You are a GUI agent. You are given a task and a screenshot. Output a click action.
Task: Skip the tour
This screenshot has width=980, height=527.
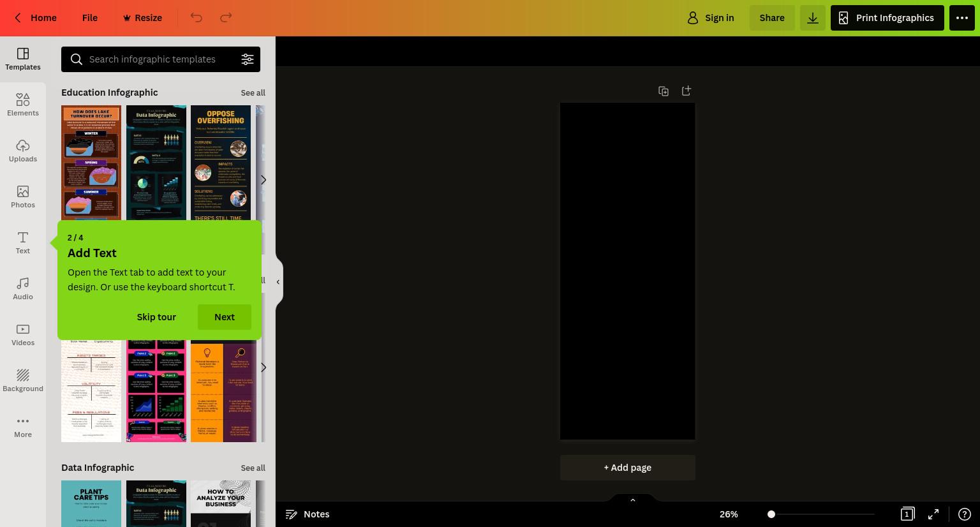tap(156, 317)
